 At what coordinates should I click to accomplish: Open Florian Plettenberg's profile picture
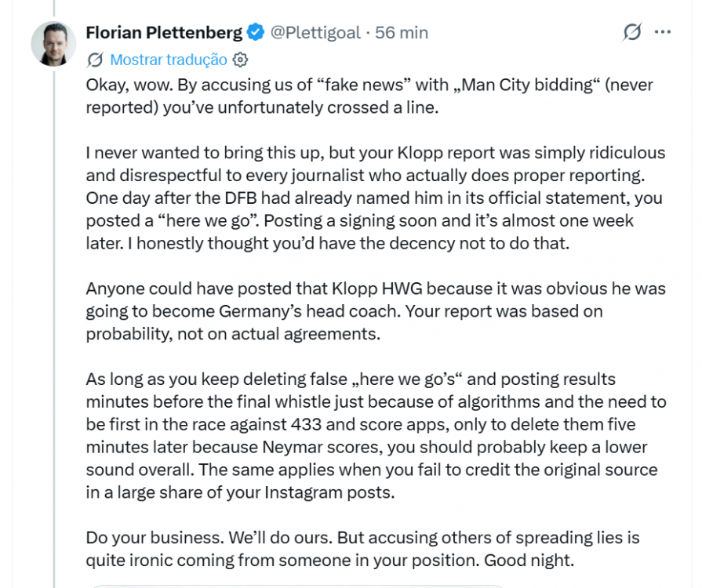pos(53,44)
